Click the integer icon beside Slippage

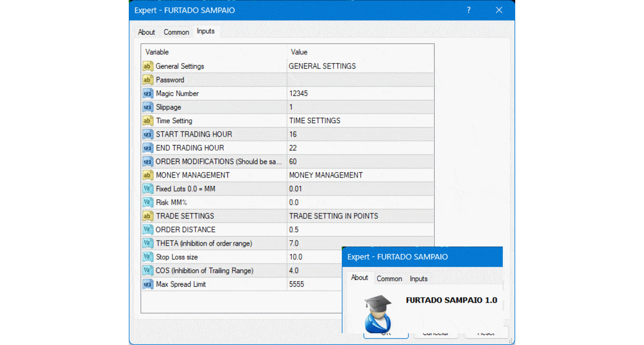147,107
